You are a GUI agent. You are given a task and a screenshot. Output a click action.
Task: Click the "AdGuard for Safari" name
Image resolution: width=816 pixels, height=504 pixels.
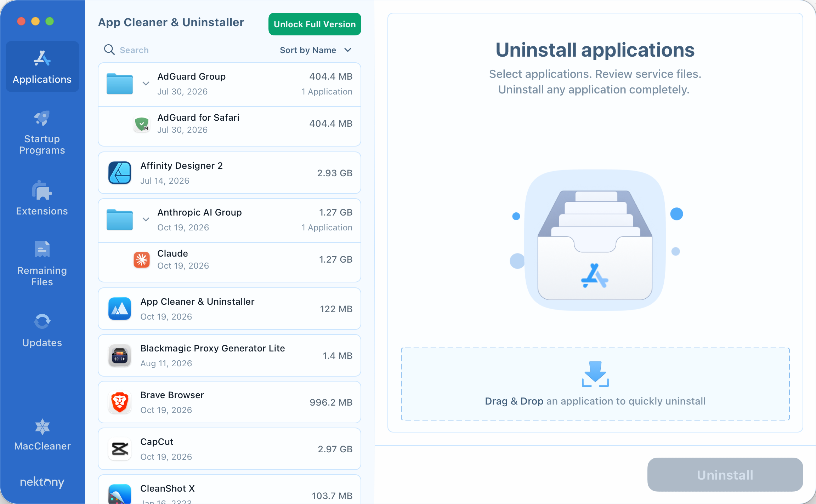click(198, 118)
